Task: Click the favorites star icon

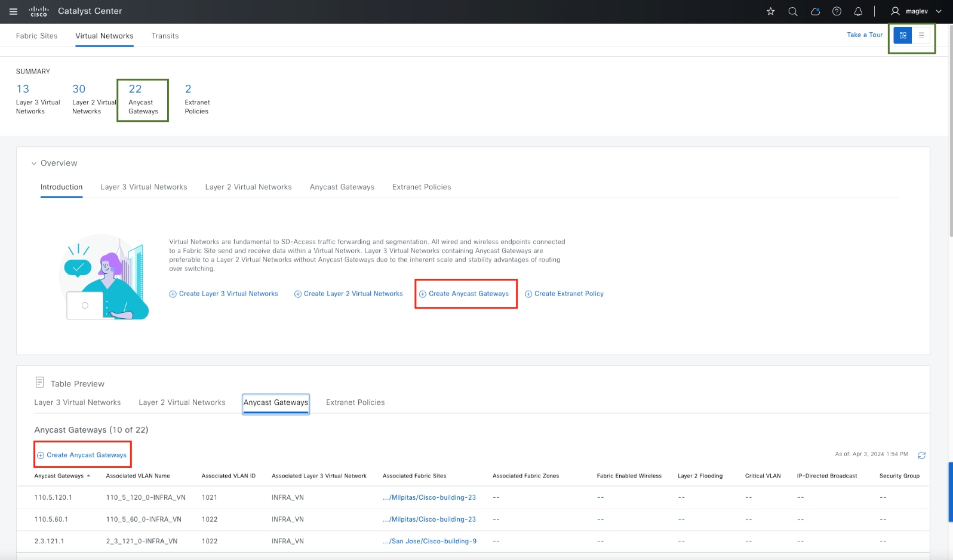Action: click(771, 11)
